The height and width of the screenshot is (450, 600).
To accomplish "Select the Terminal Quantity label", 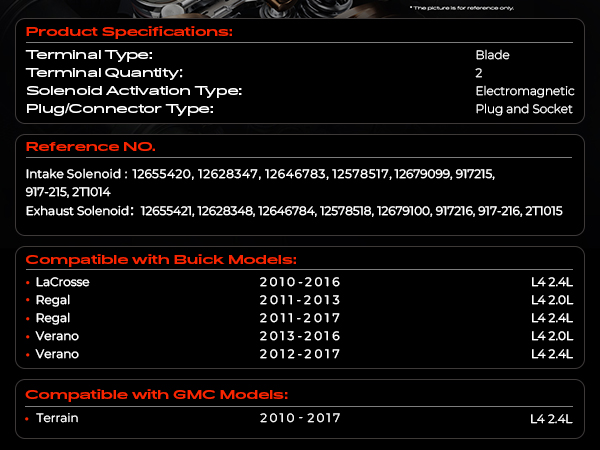I will [x=104, y=73].
